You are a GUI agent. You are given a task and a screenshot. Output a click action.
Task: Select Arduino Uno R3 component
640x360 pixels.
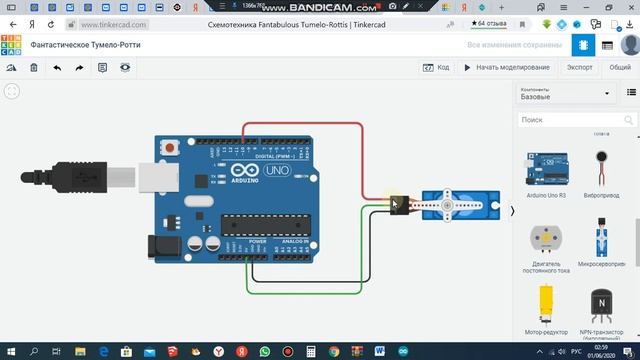546,175
